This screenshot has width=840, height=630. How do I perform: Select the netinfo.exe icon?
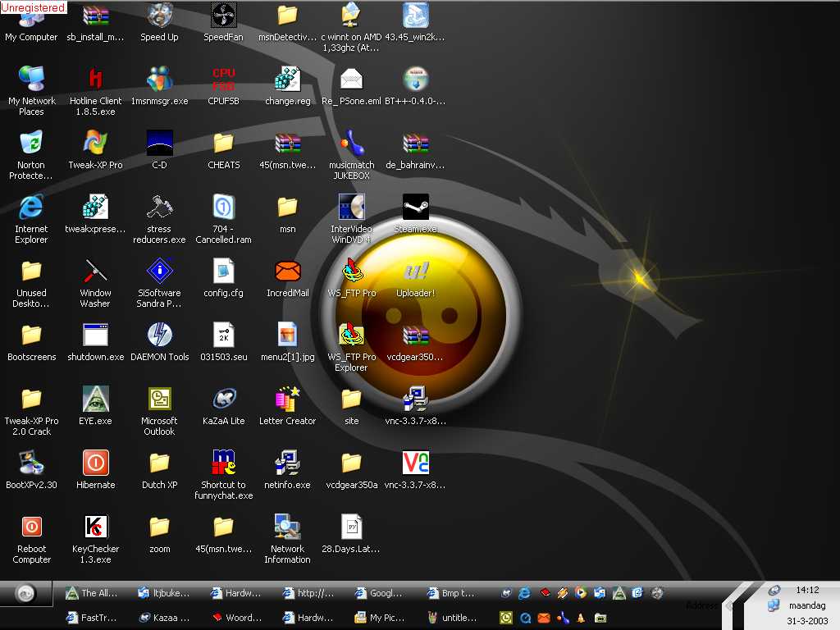[287, 463]
